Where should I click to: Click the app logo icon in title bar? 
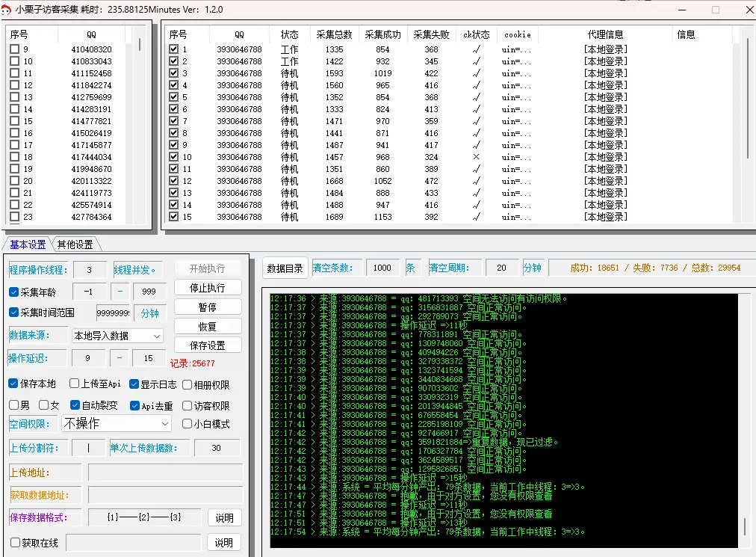click(x=6, y=10)
